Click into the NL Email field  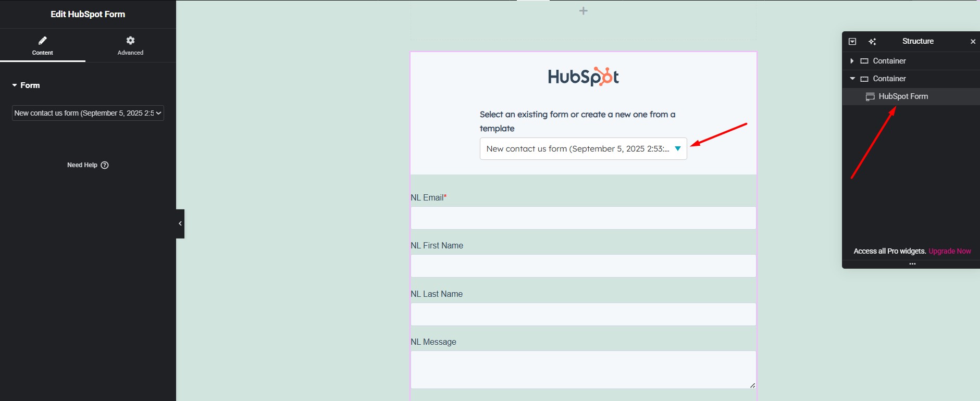point(583,218)
